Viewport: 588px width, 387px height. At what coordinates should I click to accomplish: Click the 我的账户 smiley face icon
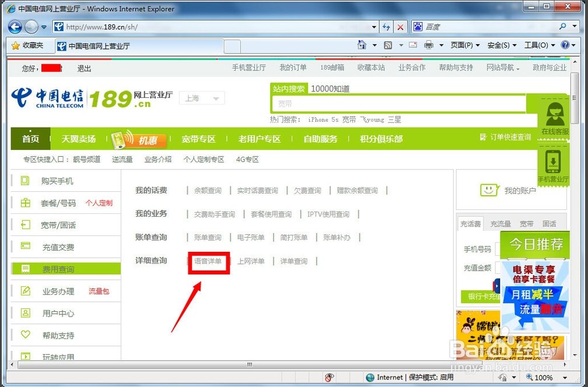489,189
